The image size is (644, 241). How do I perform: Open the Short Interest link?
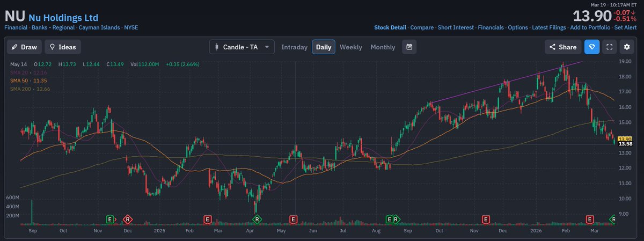456,27
